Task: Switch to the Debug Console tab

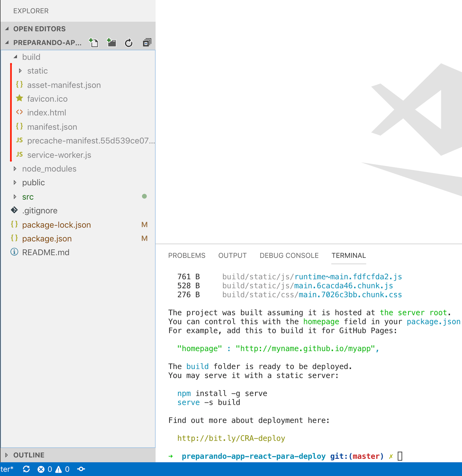Action: coord(289,256)
